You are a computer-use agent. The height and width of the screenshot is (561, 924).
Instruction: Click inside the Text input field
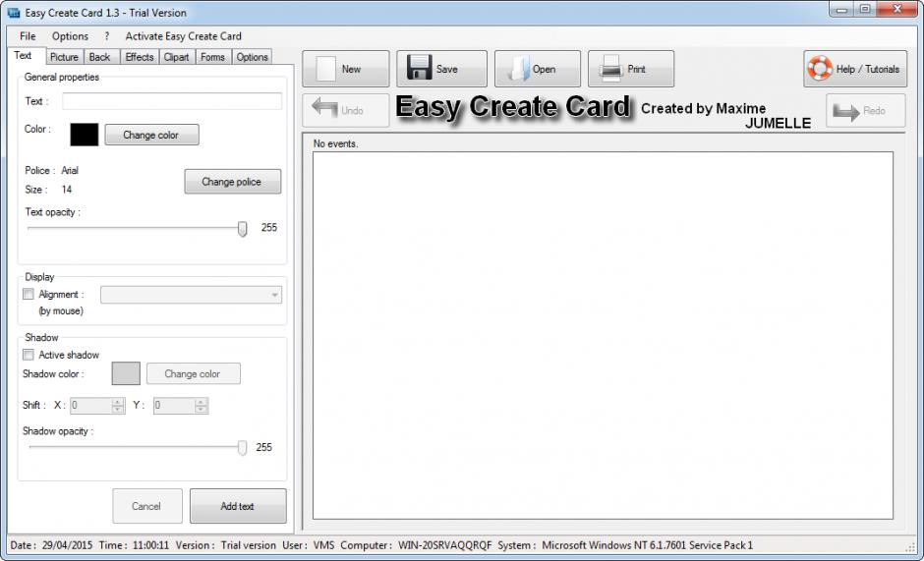pos(172,101)
